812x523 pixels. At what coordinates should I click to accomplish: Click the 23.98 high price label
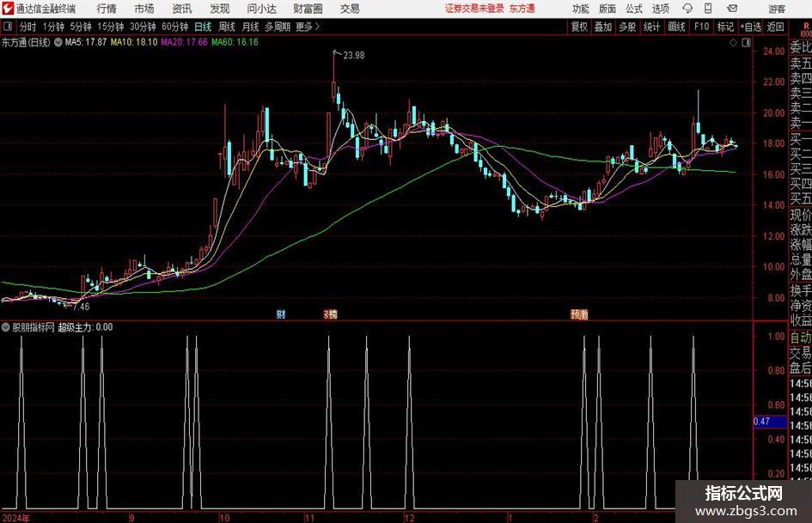pos(354,56)
